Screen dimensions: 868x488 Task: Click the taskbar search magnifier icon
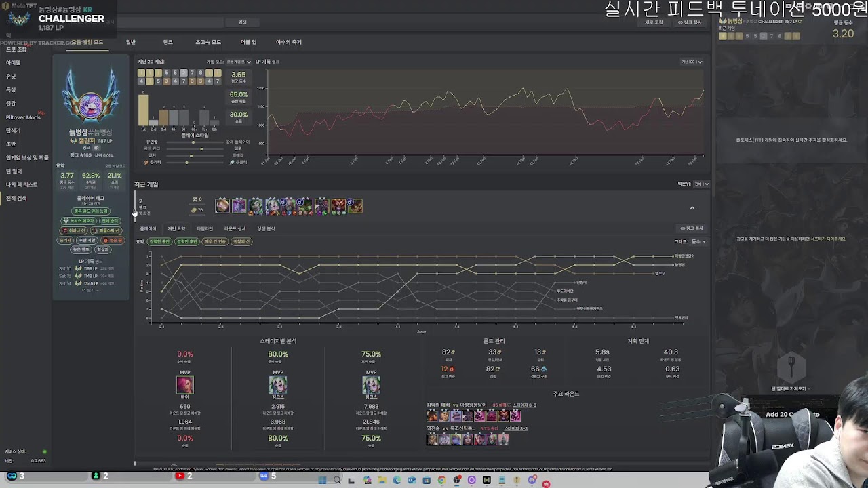coord(336,480)
